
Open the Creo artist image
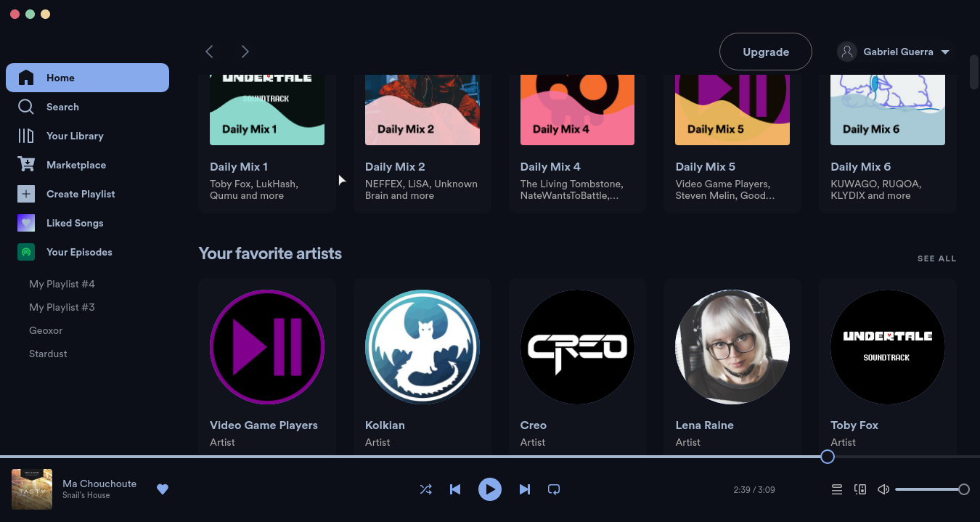[577, 347]
